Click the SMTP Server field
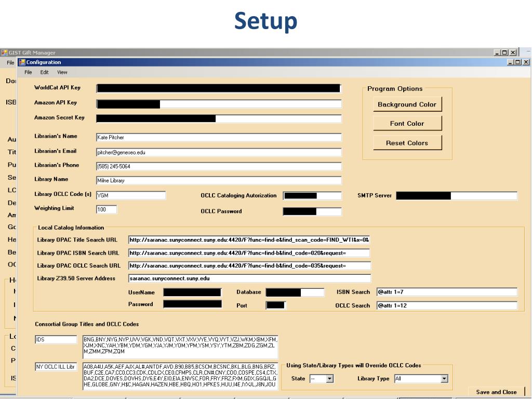 [x=457, y=196]
